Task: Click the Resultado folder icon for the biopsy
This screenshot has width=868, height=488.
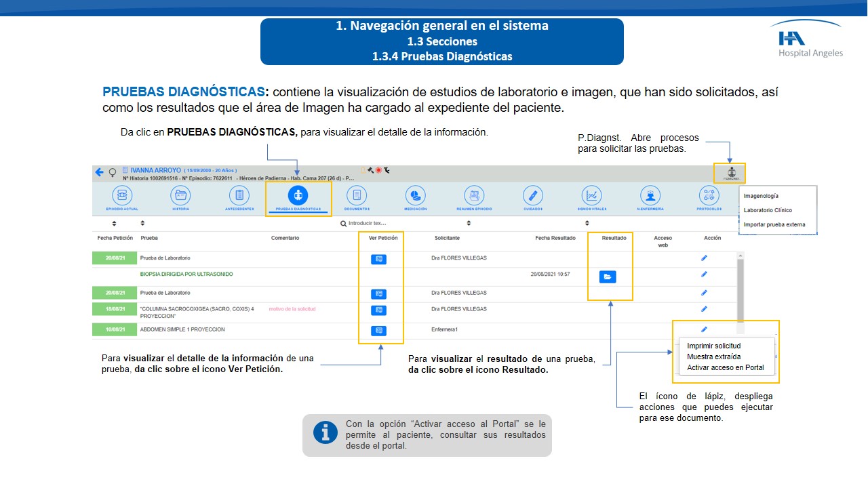Action: pos(608,277)
